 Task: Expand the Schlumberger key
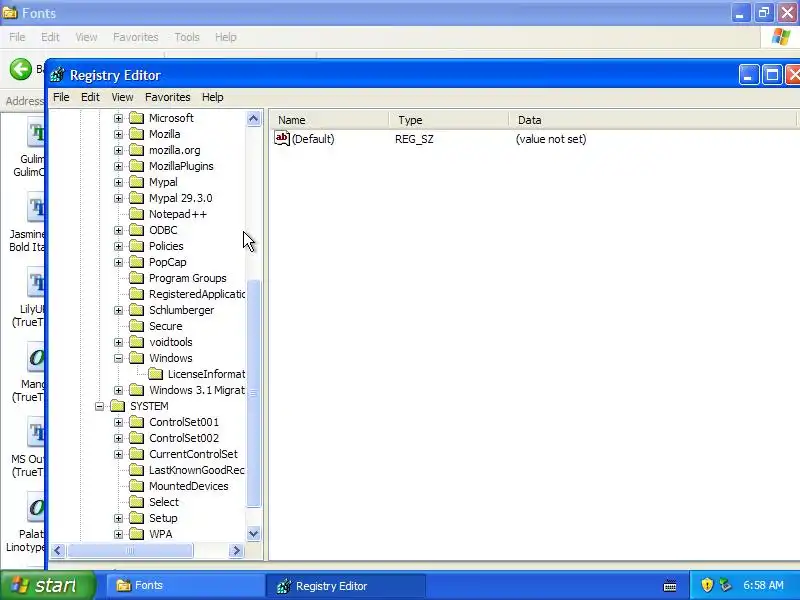(x=118, y=310)
